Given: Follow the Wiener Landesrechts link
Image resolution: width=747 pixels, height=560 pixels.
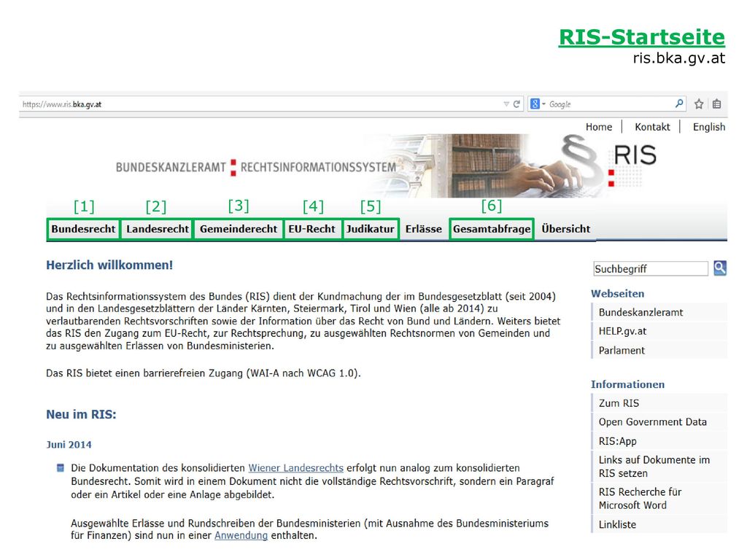Looking at the screenshot, I should (x=296, y=468).
